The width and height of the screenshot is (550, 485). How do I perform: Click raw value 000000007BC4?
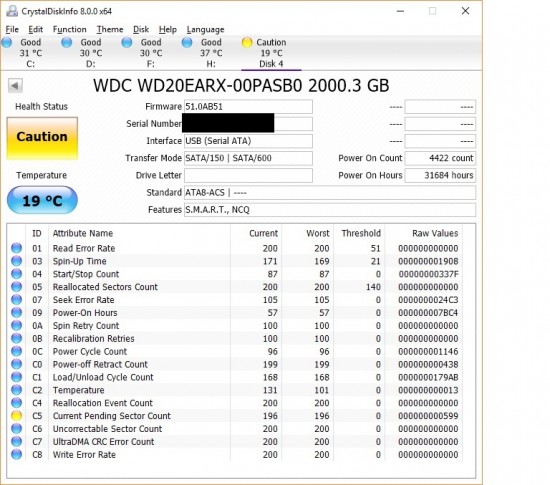point(428,313)
